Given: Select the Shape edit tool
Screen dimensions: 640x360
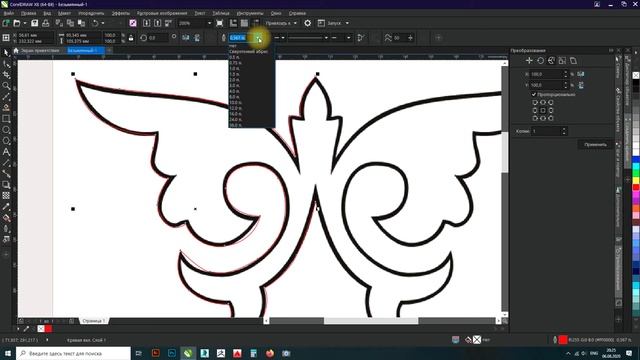Looking at the screenshot, I should (x=6, y=64).
